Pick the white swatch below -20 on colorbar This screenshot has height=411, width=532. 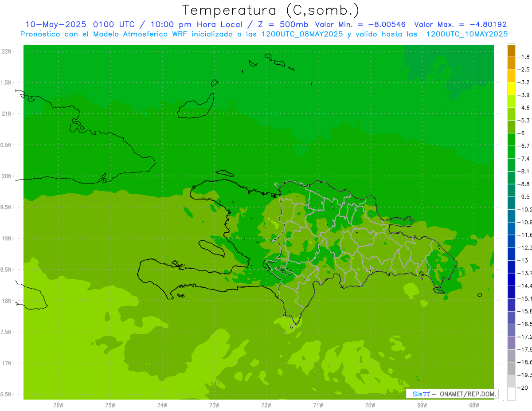(x=511, y=394)
